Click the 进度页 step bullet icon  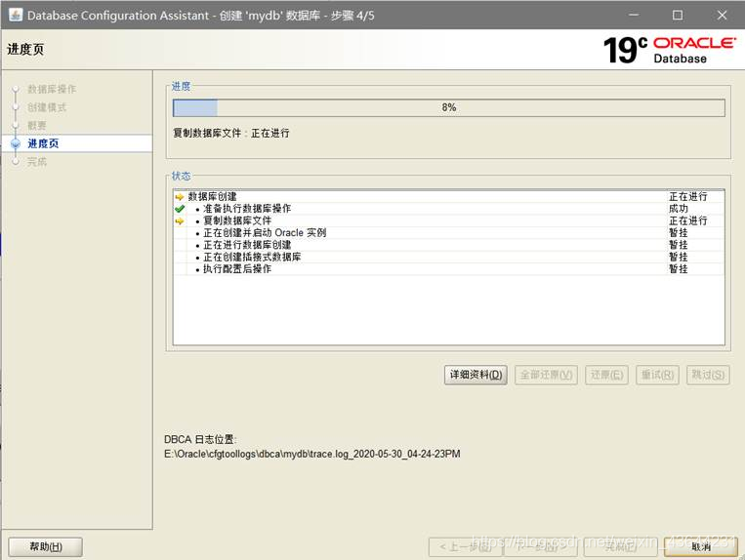click(16, 143)
